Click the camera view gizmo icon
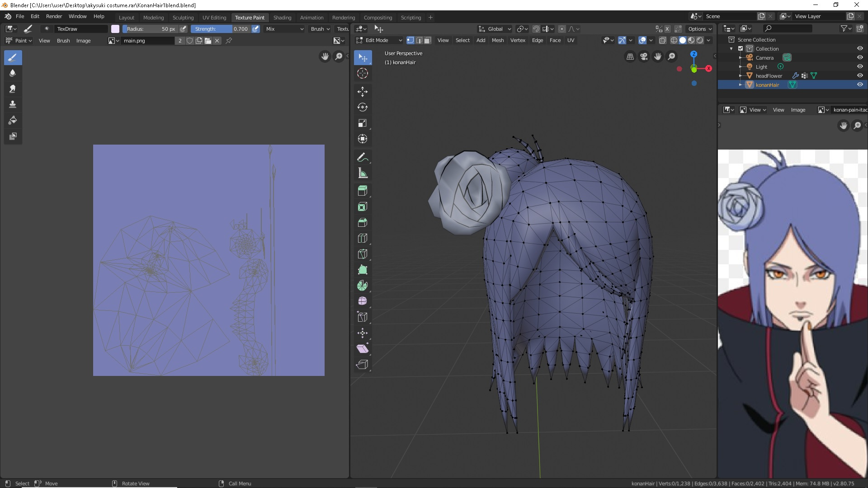This screenshot has width=868, height=488. (x=644, y=56)
